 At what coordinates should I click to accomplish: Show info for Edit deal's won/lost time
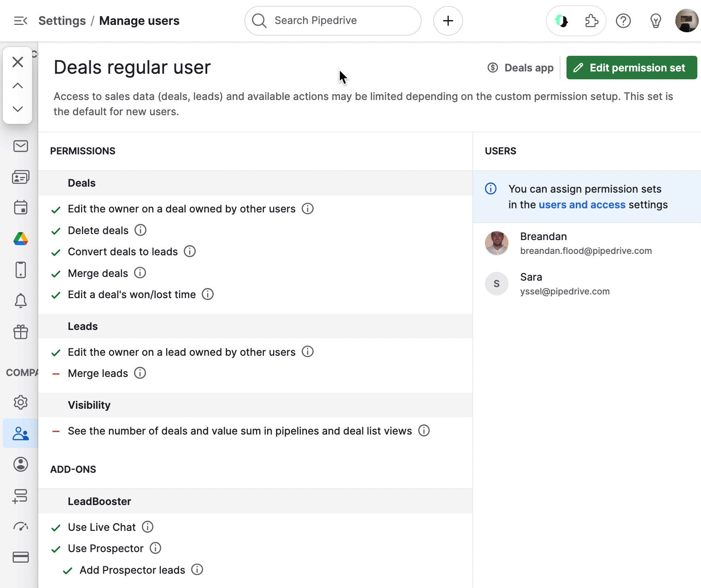tap(208, 294)
